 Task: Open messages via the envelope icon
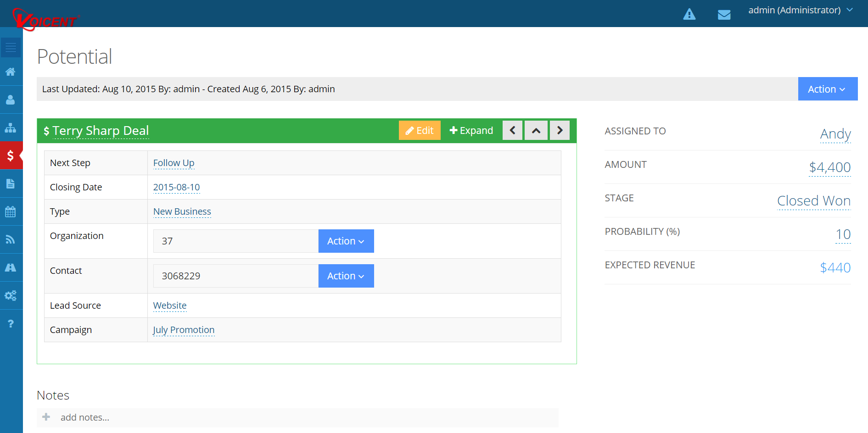724,14
